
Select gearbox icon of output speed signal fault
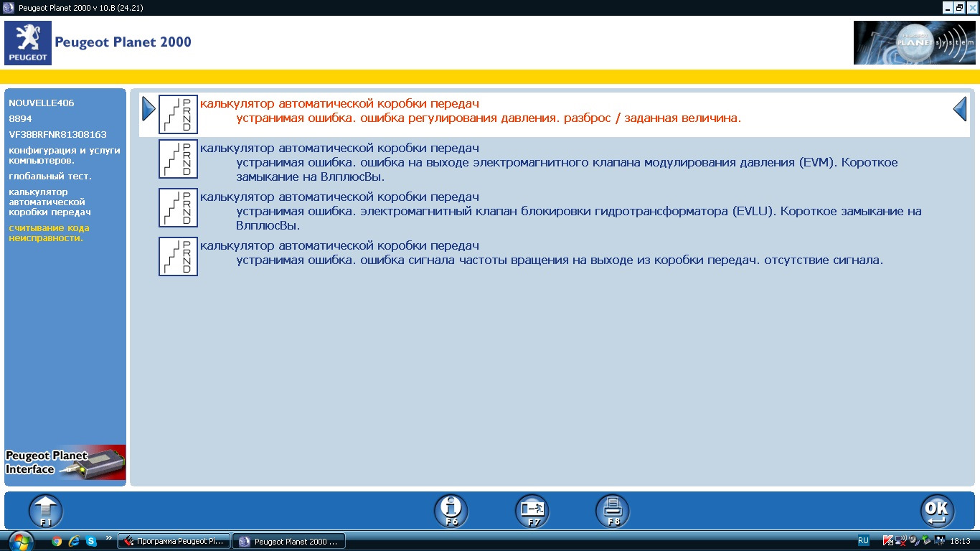click(x=178, y=257)
